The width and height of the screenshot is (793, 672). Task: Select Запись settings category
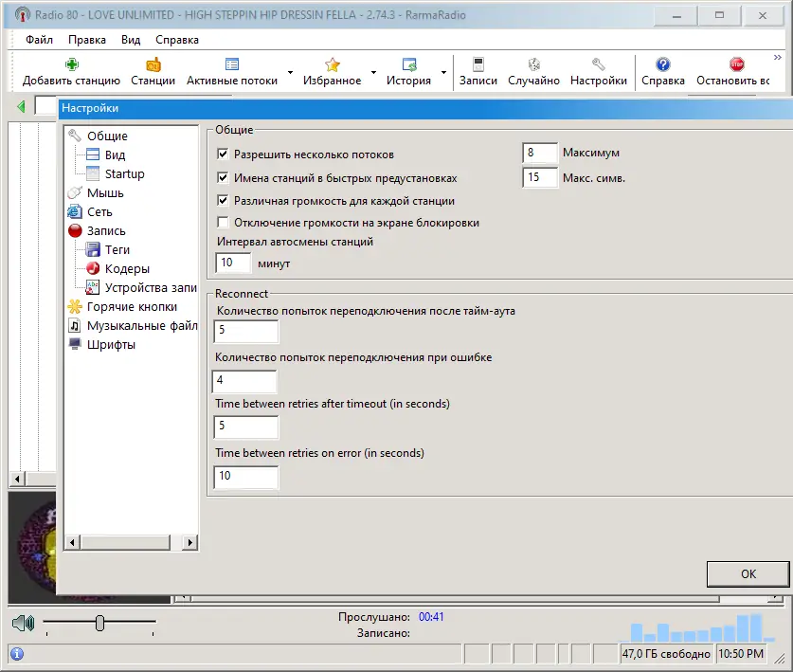(x=106, y=230)
